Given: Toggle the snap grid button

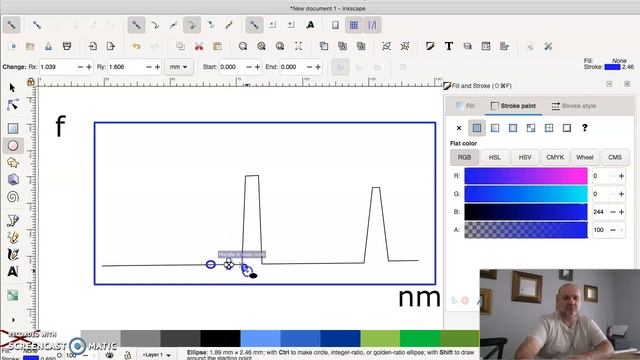Looking at the screenshot, I should coord(353,25).
